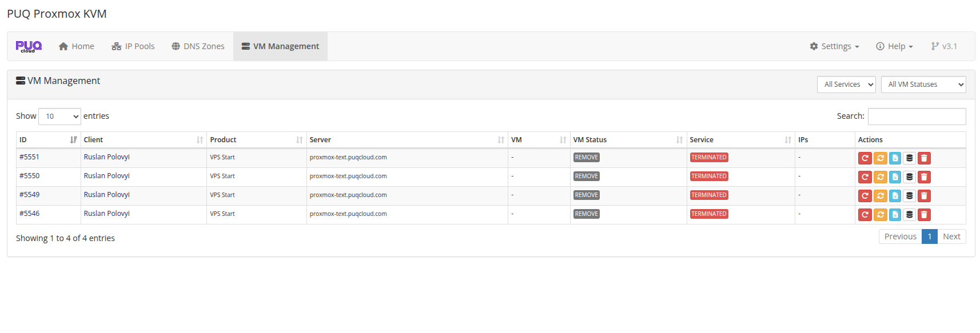Switch to the IP Pools tab
The height and width of the screenshot is (333, 980).
click(133, 46)
